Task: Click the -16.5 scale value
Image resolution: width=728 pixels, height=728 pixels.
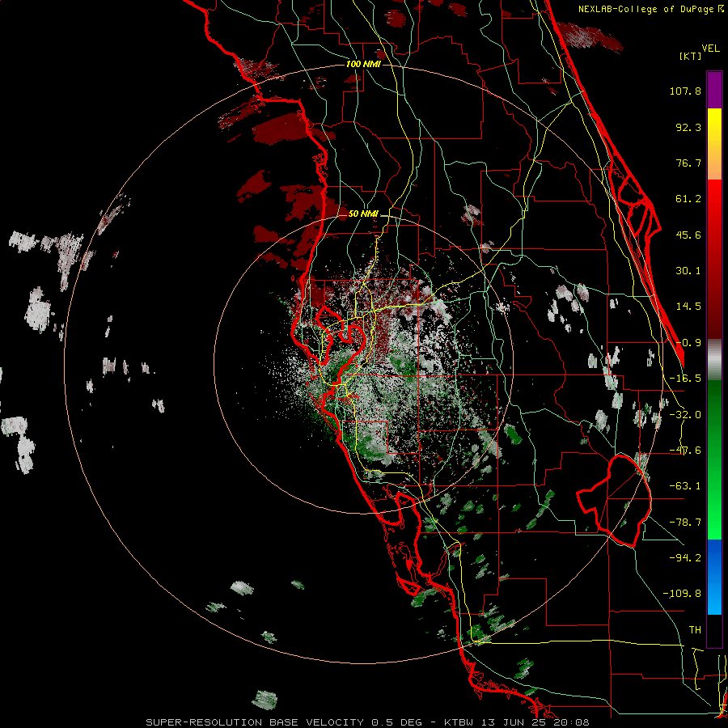Action: click(x=685, y=379)
